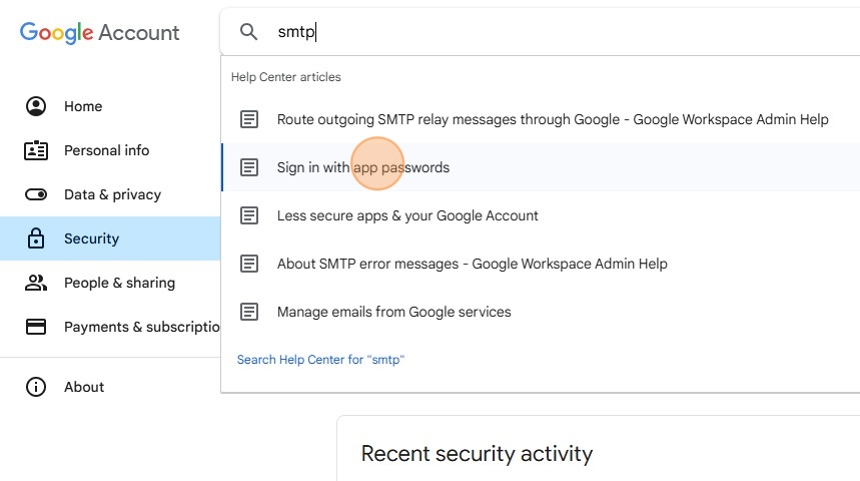Switch to People & sharing section
The width and height of the screenshot is (860, 481).
click(x=119, y=282)
